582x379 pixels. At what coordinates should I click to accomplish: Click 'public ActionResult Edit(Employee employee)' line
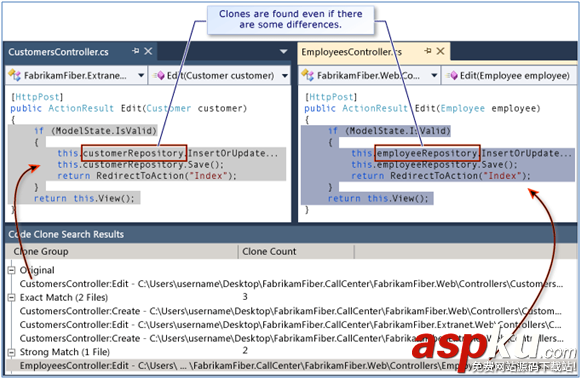(x=422, y=108)
